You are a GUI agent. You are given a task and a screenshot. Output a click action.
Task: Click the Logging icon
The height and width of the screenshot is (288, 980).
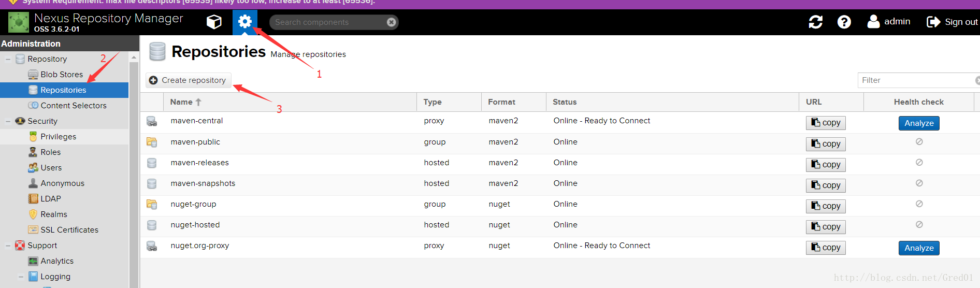(x=33, y=277)
